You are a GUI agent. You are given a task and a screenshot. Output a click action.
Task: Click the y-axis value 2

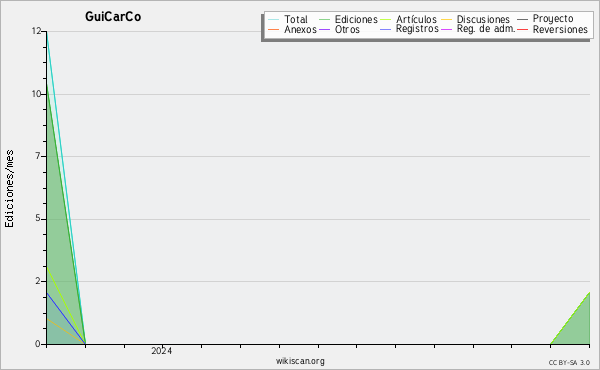38,281
